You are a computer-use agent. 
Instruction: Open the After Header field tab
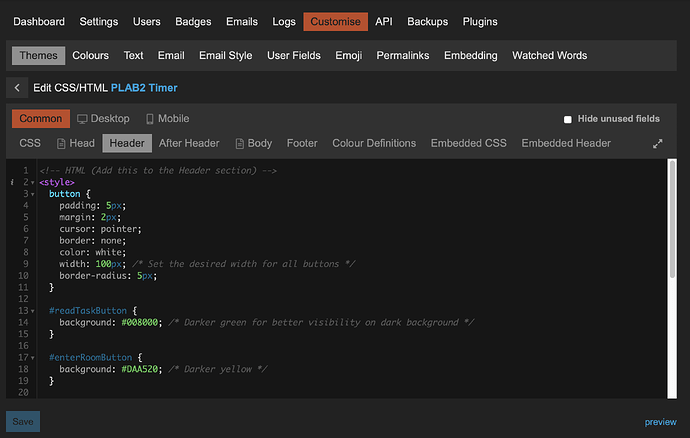click(189, 144)
